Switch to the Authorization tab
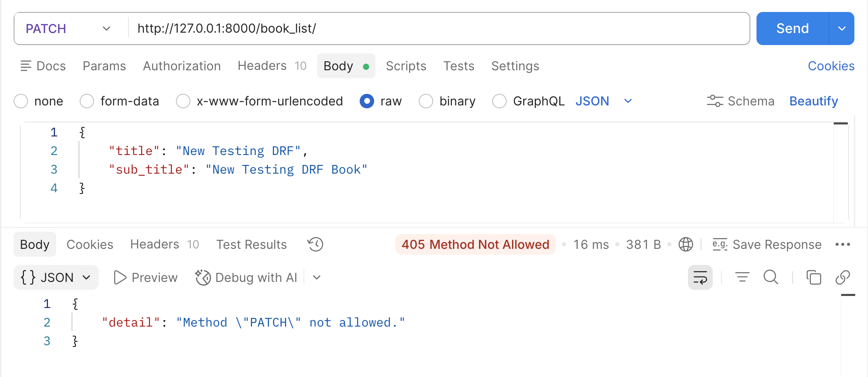The height and width of the screenshot is (377, 868). (182, 66)
